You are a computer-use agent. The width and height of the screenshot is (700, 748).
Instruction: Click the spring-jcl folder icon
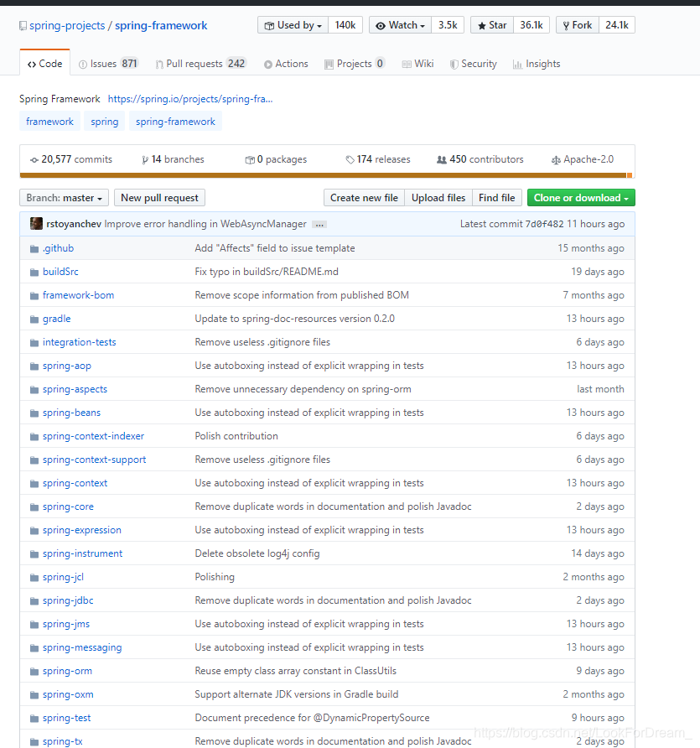34,577
